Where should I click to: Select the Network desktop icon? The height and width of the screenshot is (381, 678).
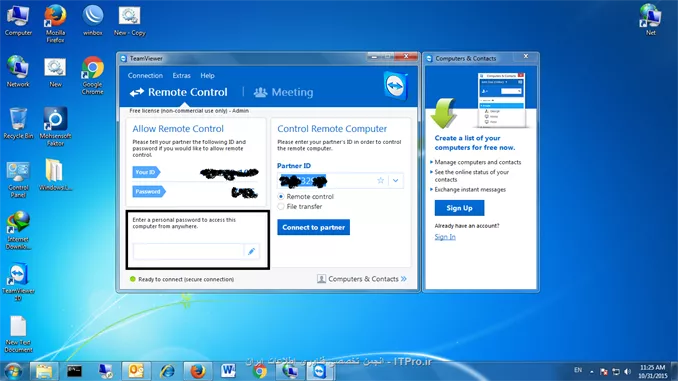coord(18,72)
